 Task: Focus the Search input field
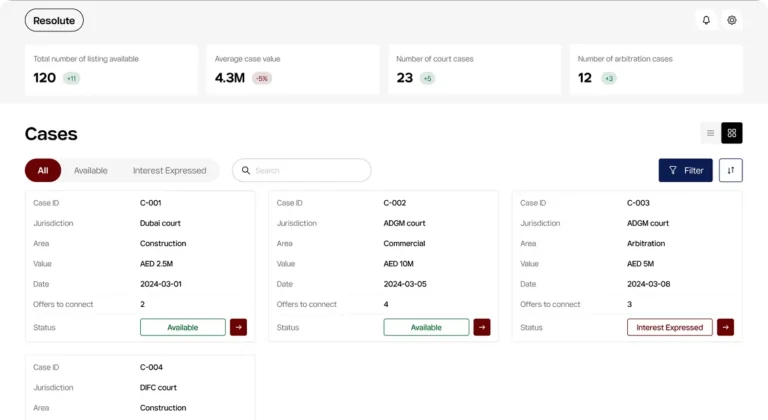tap(302, 170)
